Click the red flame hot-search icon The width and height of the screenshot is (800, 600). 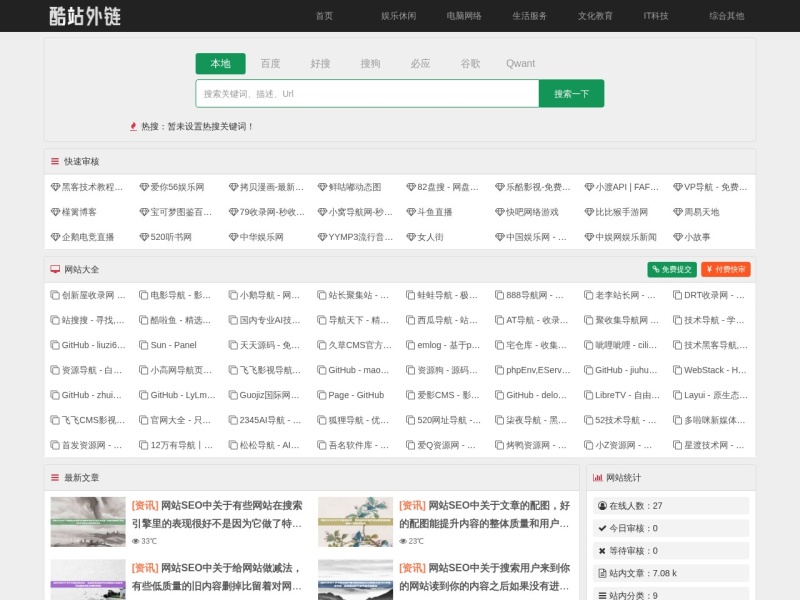coord(133,126)
